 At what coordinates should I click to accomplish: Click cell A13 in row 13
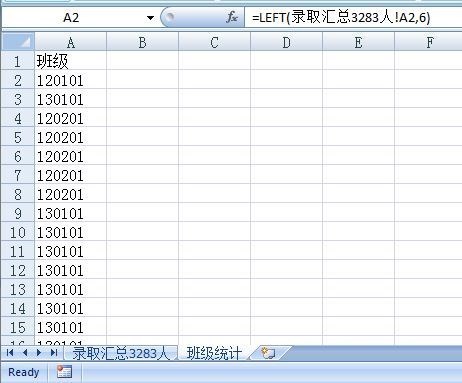tap(70, 289)
